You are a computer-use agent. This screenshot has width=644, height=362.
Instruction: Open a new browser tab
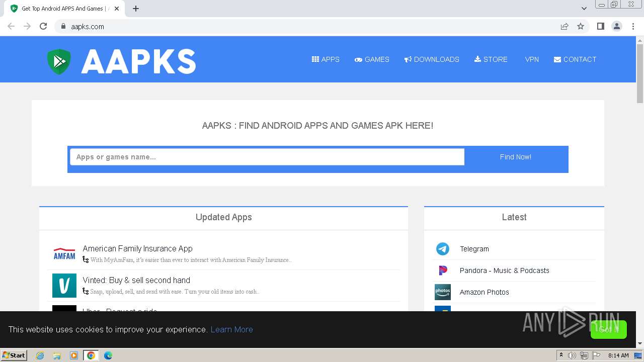[136, 9]
